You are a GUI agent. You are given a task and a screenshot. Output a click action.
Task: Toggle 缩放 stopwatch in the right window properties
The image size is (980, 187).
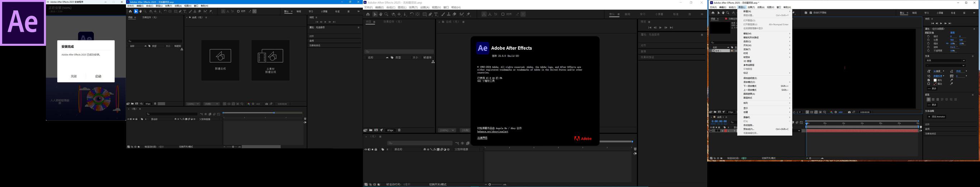pos(928,44)
